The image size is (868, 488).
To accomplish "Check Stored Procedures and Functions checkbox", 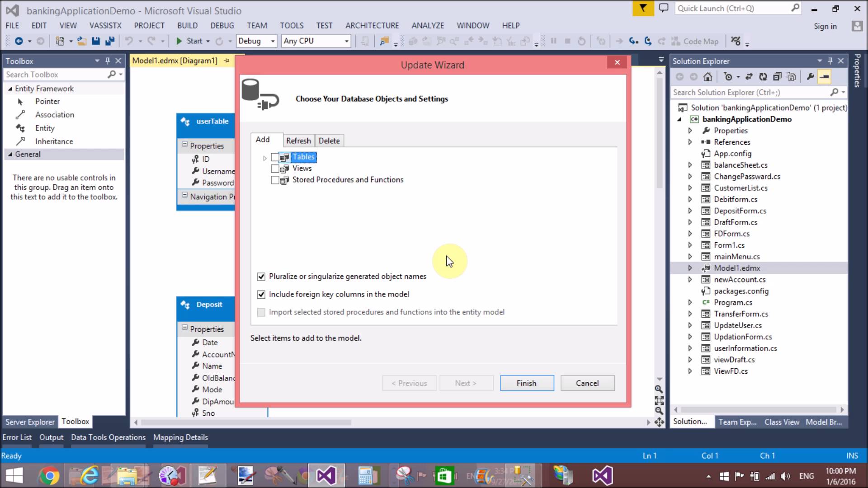I will click(x=275, y=180).
